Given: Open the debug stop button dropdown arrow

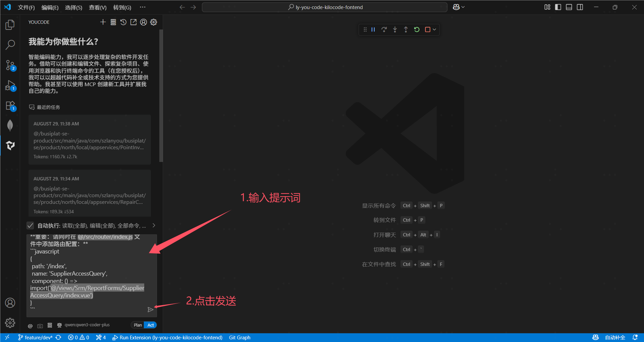Looking at the screenshot, I should (434, 30).
